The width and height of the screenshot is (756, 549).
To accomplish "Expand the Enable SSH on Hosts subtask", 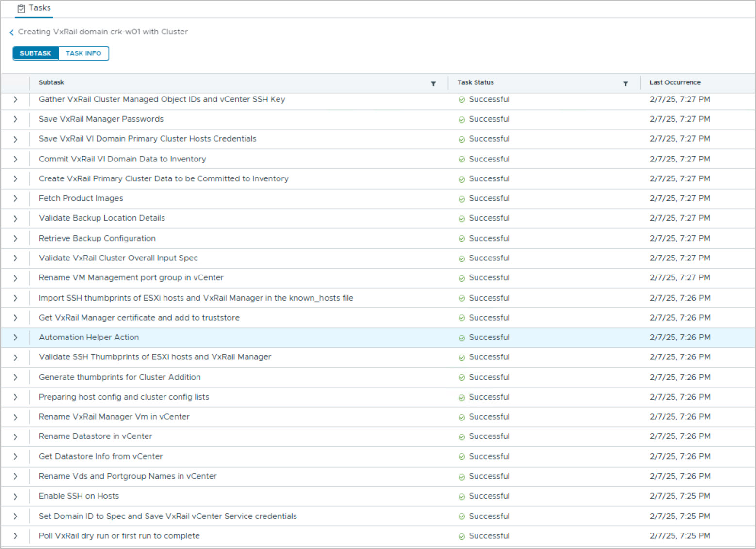I will (x=16, y=497).
